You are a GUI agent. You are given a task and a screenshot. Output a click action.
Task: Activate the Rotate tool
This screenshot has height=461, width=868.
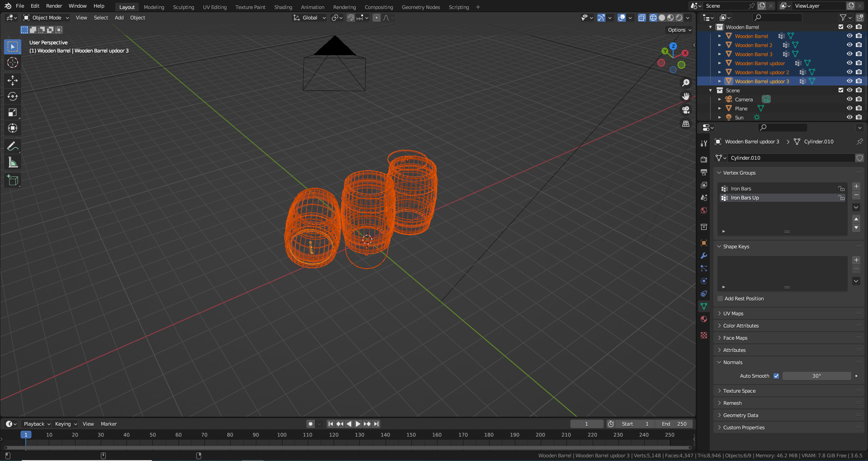tap(13, 96)
